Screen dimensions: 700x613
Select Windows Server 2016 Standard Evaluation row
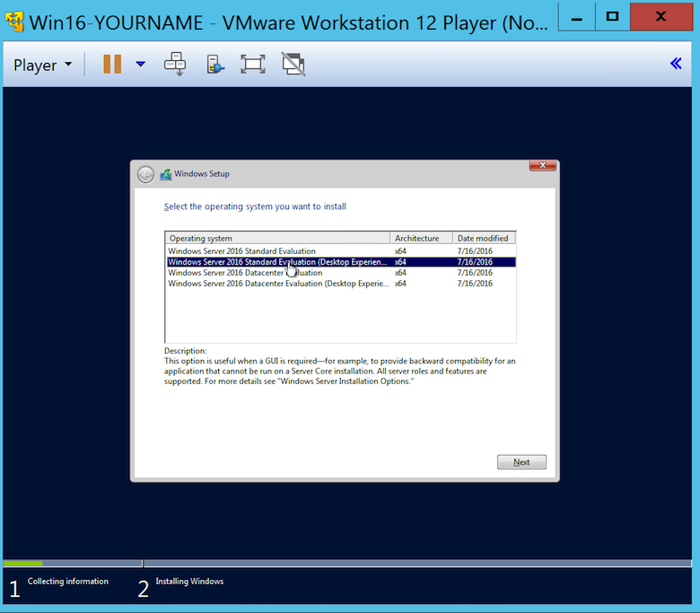[242, 251]
